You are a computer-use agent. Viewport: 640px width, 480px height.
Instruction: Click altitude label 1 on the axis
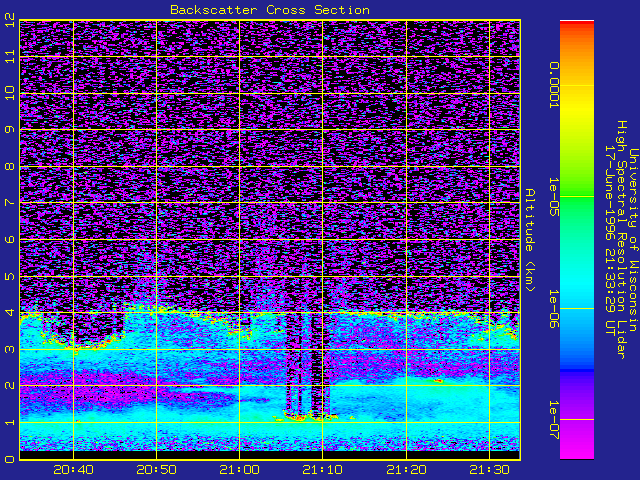10,422
